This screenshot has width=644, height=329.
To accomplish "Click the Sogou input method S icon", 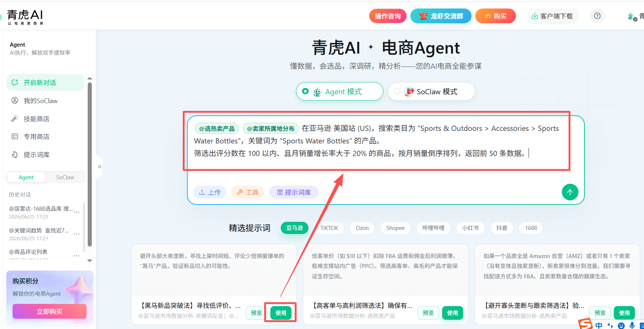I will 586,324.
